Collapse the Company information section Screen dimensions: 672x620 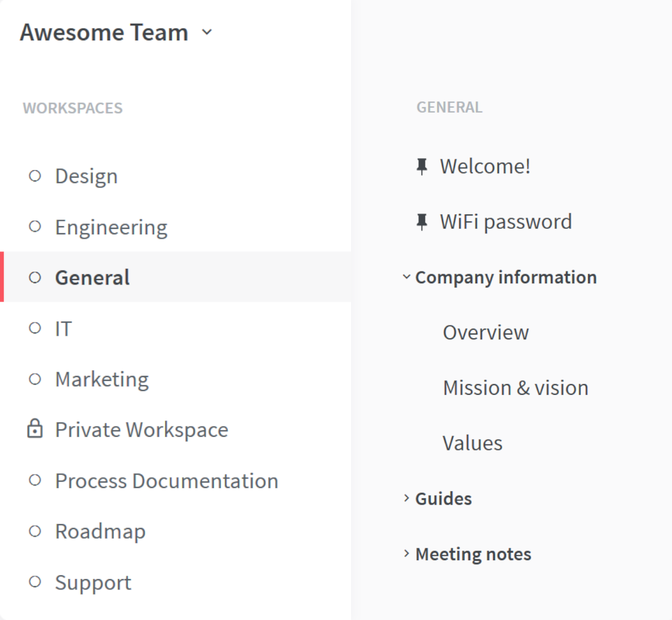pos(407,277)
